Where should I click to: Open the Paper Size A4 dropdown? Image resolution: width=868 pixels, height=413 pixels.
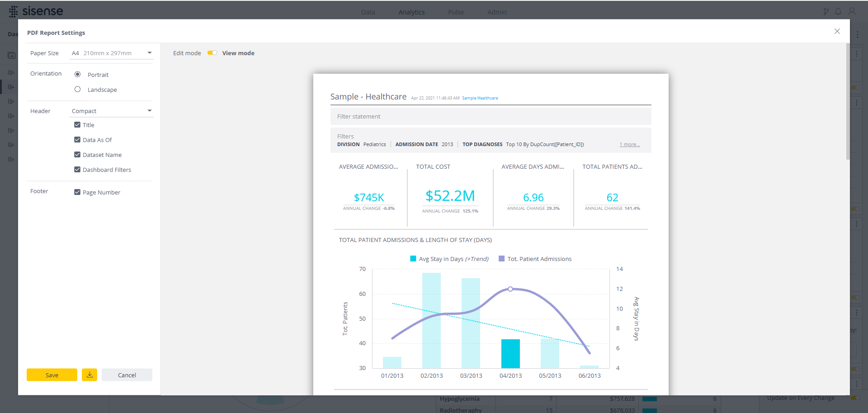[112, 53]
